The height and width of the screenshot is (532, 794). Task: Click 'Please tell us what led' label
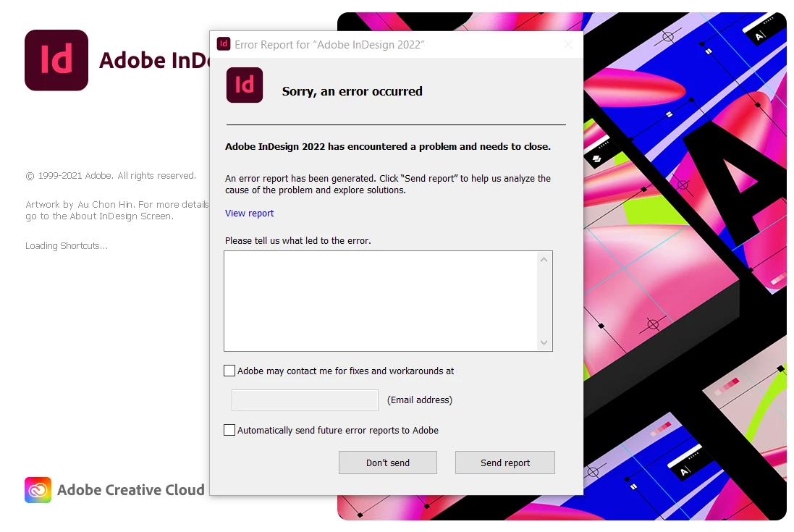click(x=297, y=240)
